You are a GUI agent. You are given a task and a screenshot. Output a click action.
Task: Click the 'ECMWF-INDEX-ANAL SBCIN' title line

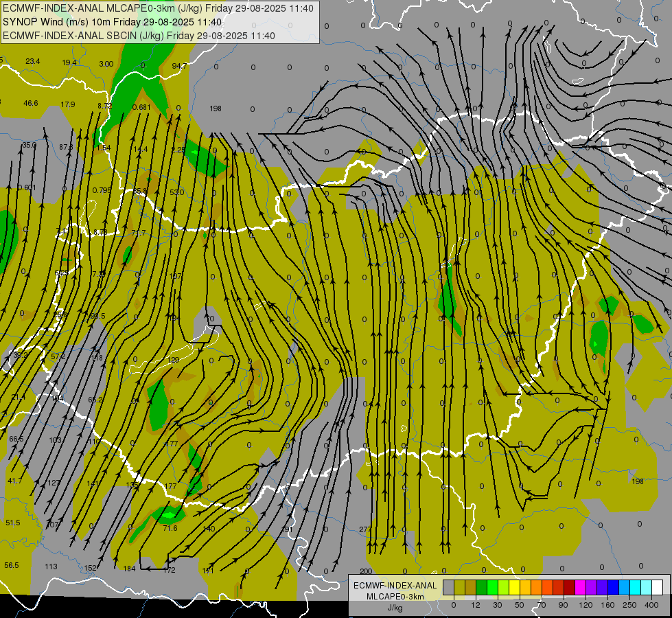pyautogui.click(x=139, y=36)
